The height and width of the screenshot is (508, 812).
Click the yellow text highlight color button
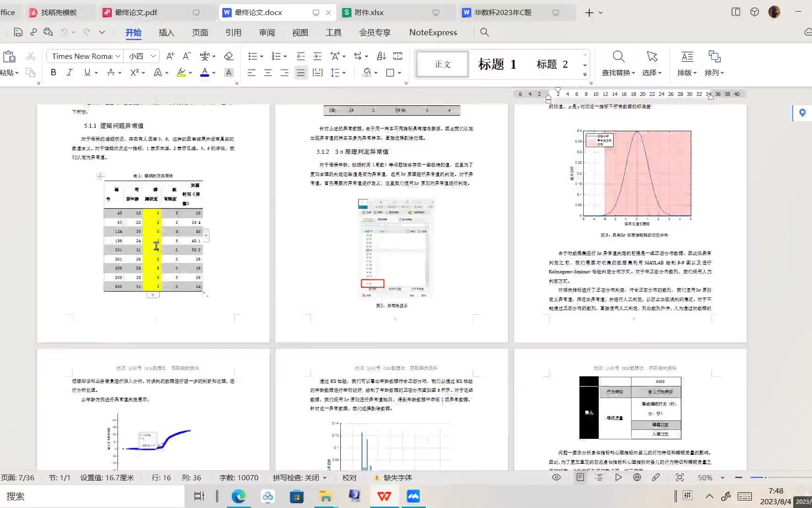(181, 72)
